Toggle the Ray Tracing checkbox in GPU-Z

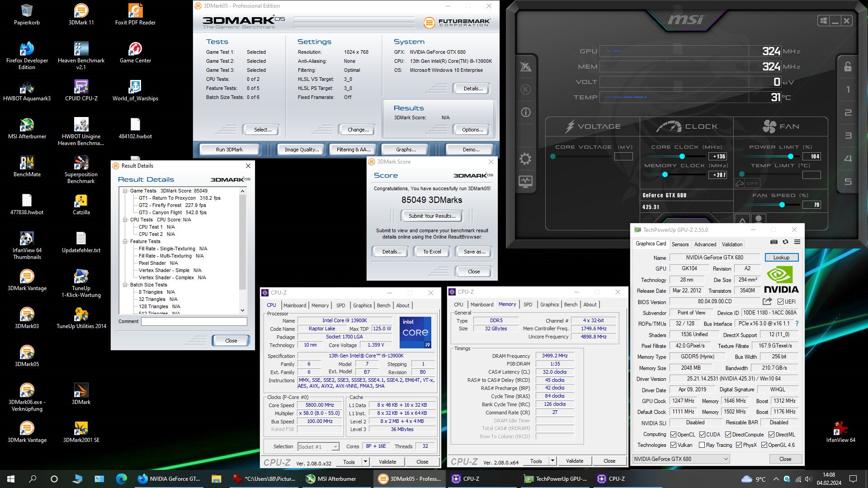coord(702,445)
